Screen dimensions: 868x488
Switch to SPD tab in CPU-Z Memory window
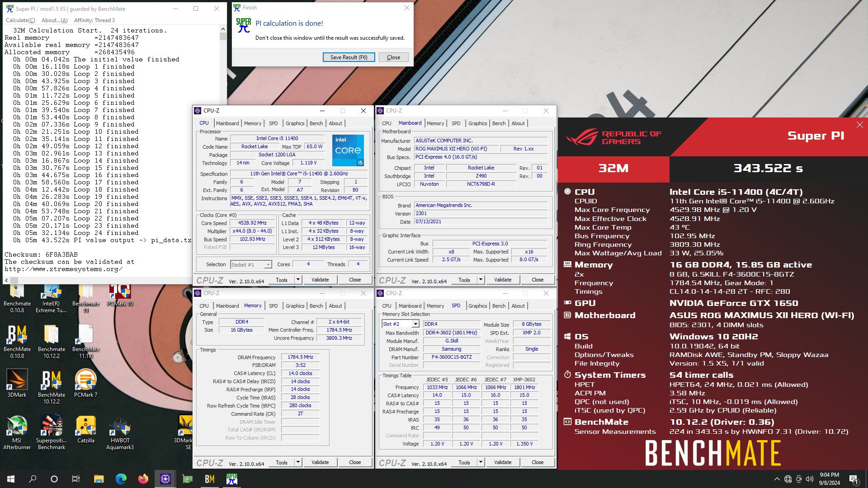pos(273,306)
